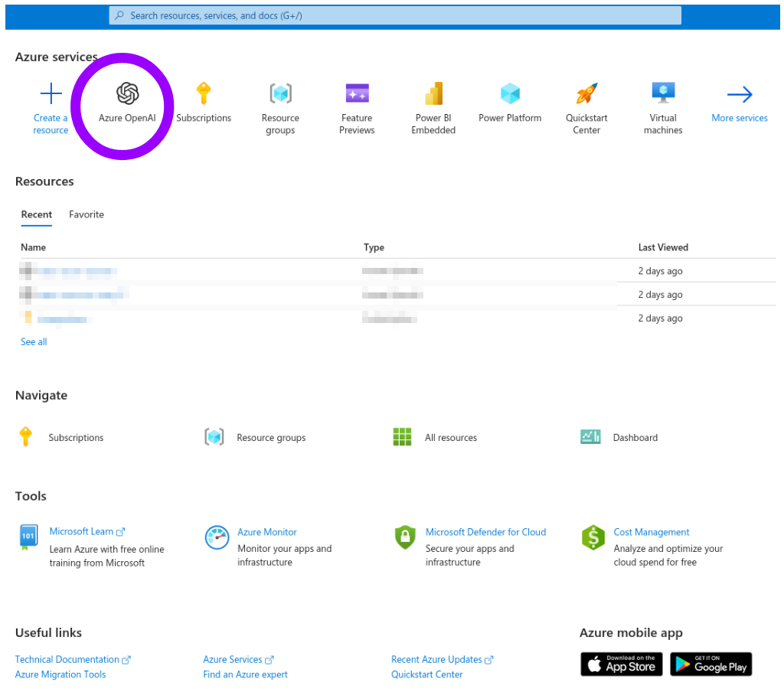784x692 pixels.
Task: Click the See all link
Action: (33, 341)
